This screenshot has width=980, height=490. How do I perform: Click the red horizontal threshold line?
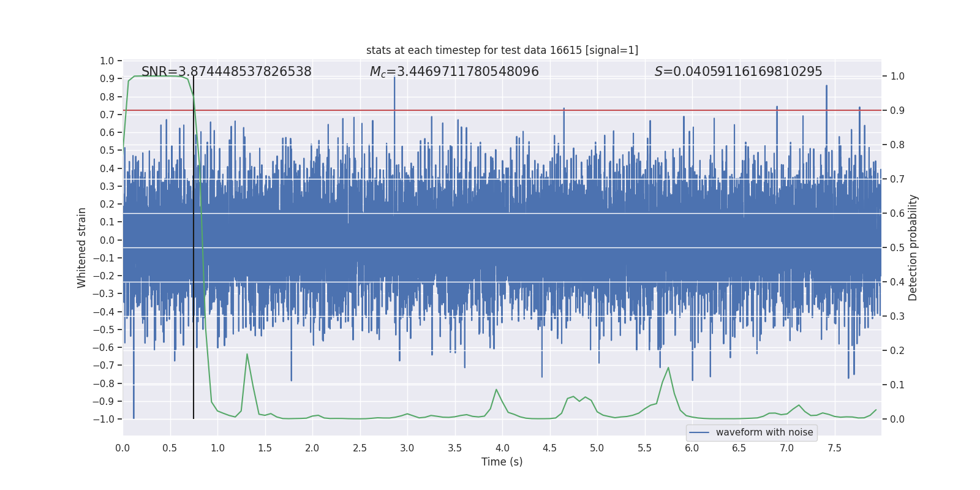coord(502,110)
